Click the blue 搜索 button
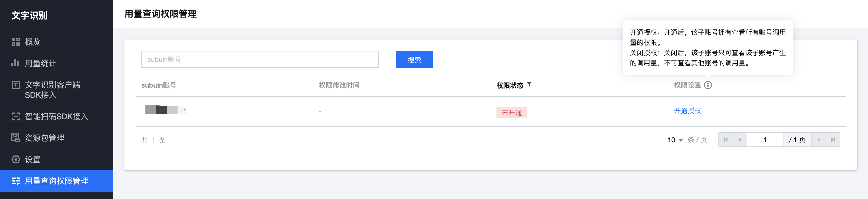Screen dimensions: 868x199 point(414,60)
